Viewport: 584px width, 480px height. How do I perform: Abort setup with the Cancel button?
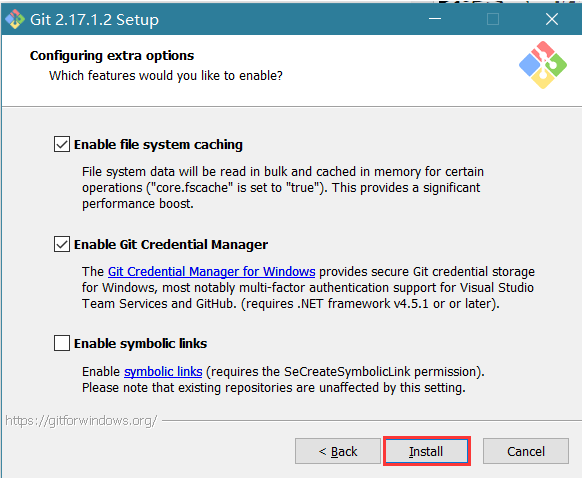click(x=526, y=451)
